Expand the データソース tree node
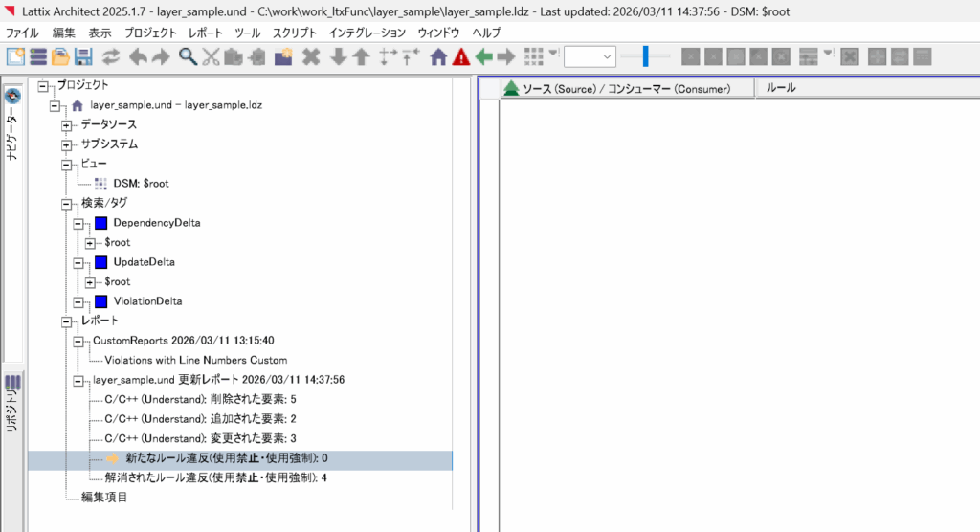This screenshot has width=980, height=532. pos(67,125)
